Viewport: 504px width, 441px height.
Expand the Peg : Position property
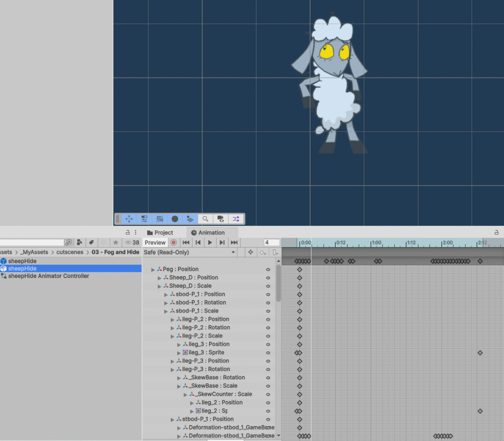153,270
